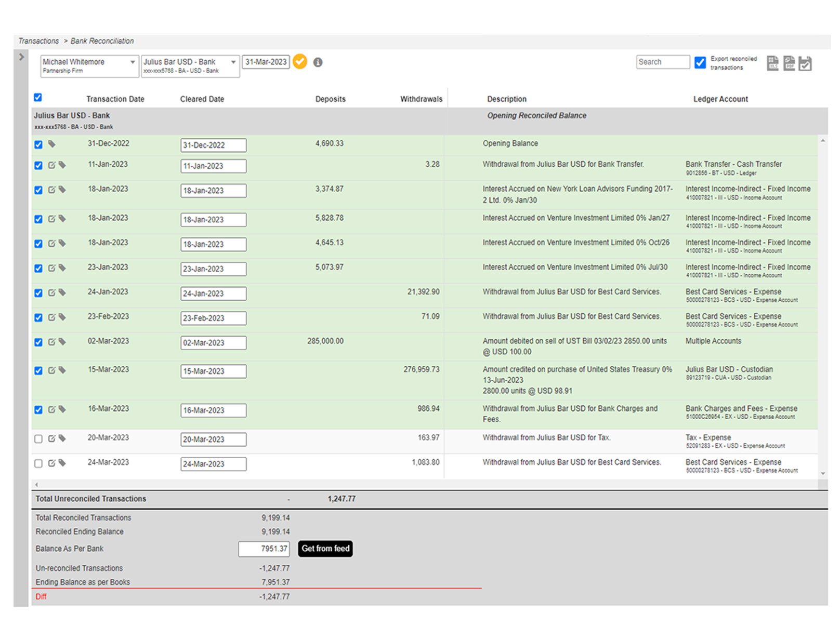The width and height of the screenshot is (840, 640).
Task: Click tag icon for 24-Mar-2023 transaction
Action: [x=62, y=463]
